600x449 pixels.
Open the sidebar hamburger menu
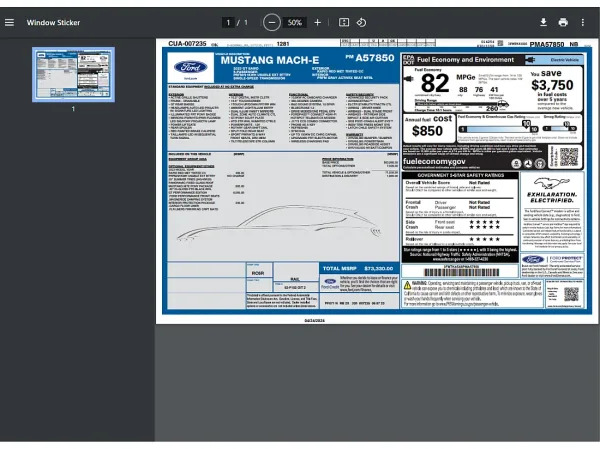(9, 23)
